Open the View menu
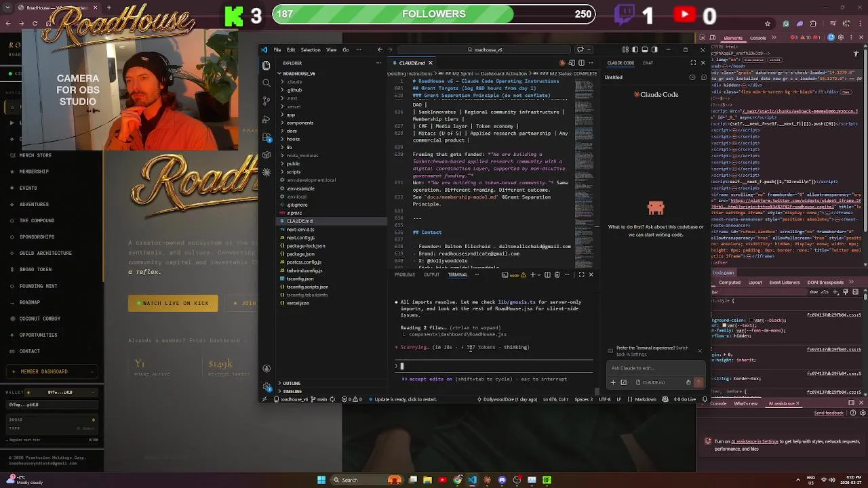The image size is (868, 488). (x=332, y=49)
